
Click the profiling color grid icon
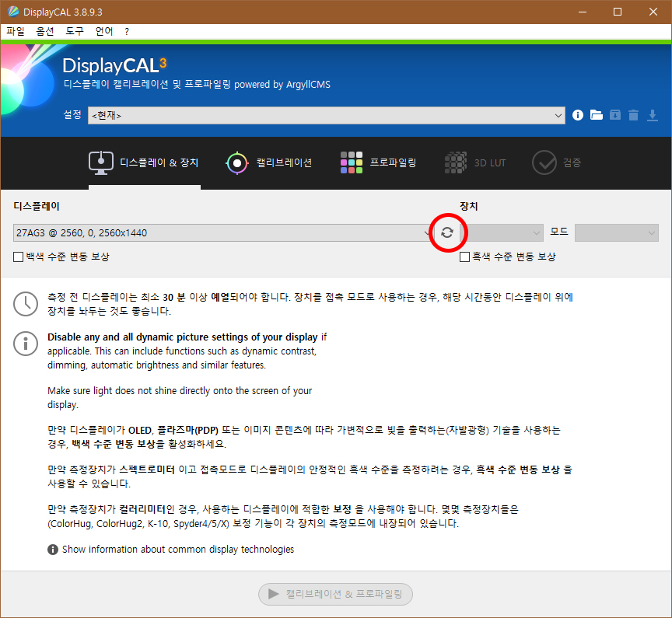coord(352,162)
